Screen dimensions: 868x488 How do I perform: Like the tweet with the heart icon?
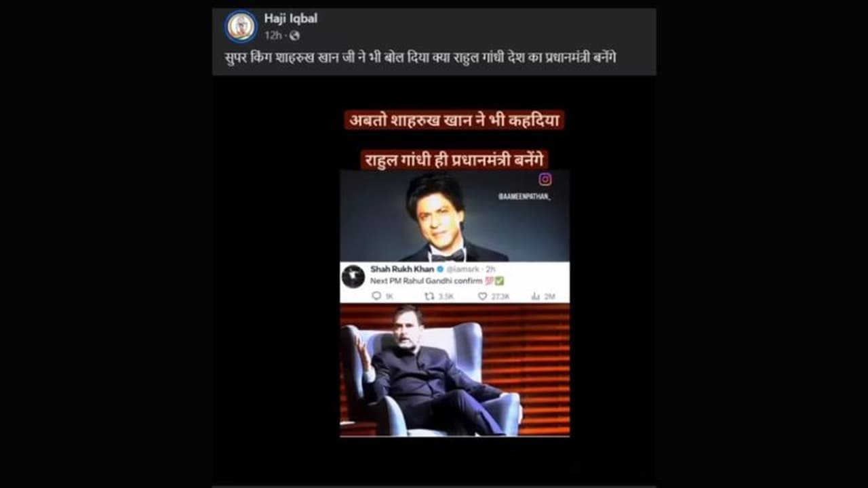click(x=482, y=296)
